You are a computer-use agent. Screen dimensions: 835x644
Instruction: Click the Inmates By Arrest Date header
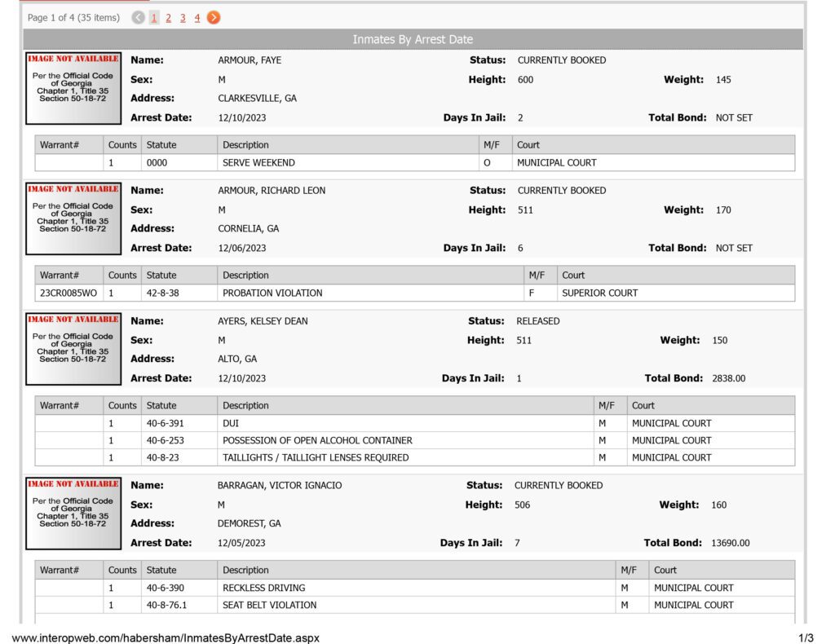[x=413, y=39]
